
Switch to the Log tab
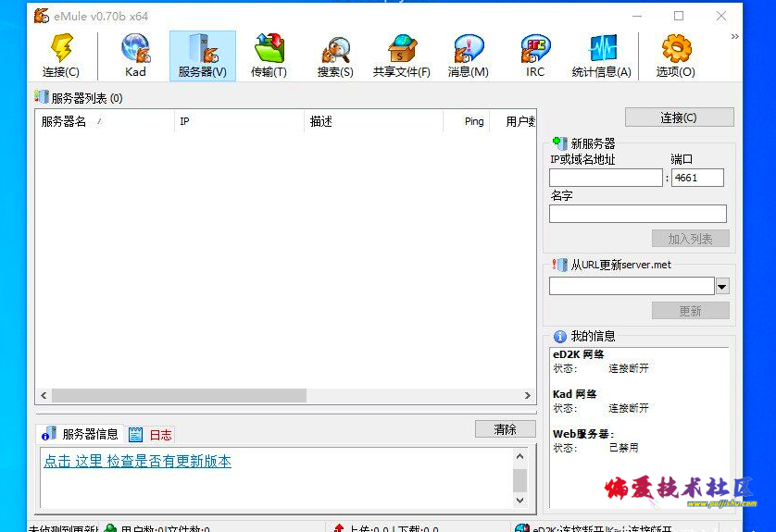pyautogui.click(x=150, y=435)
